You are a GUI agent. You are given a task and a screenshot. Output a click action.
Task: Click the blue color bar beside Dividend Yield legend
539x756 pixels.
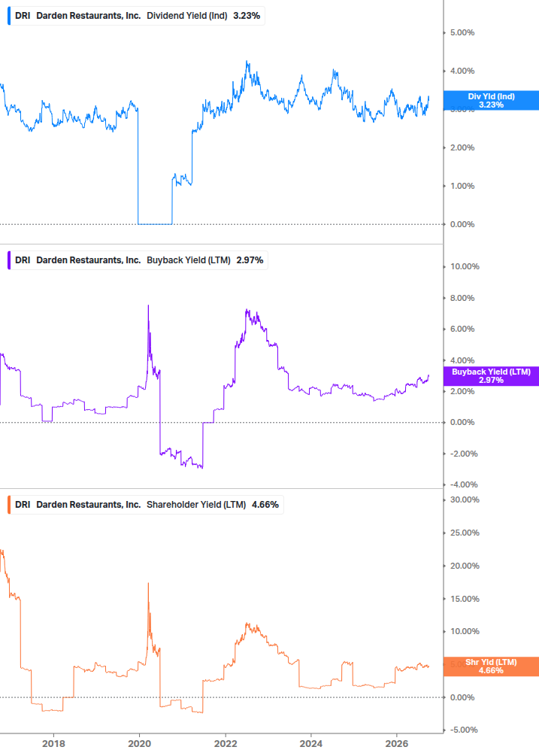pos(9,16)
